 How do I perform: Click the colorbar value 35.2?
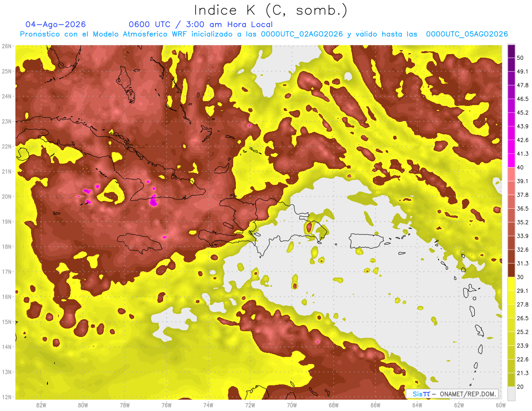pos(522,222)
